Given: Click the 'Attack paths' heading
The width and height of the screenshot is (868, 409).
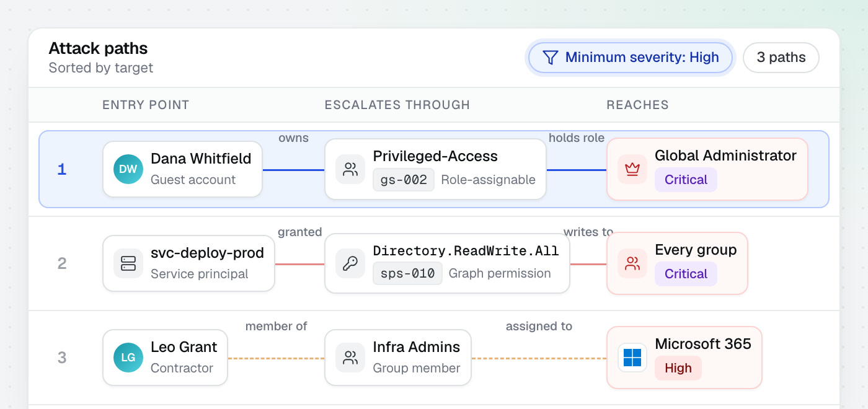Looking at the screenshot, I should pyautogui.click(x=99, y=48).
